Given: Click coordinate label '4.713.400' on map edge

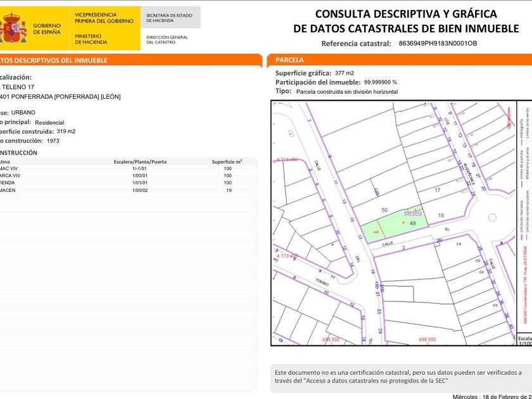Looking at the screenshot, I should (287, 256).
